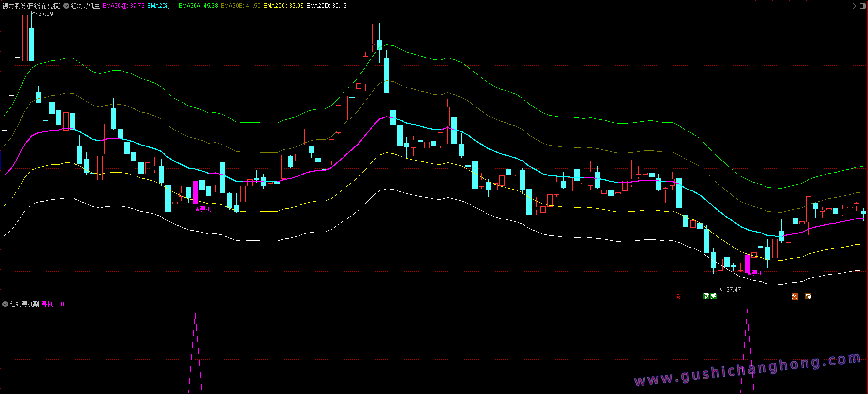This screenshot has width=868, height=394.
Task: Open the dropdown arrow before 红轨寻机主
Action: [66, 6]
